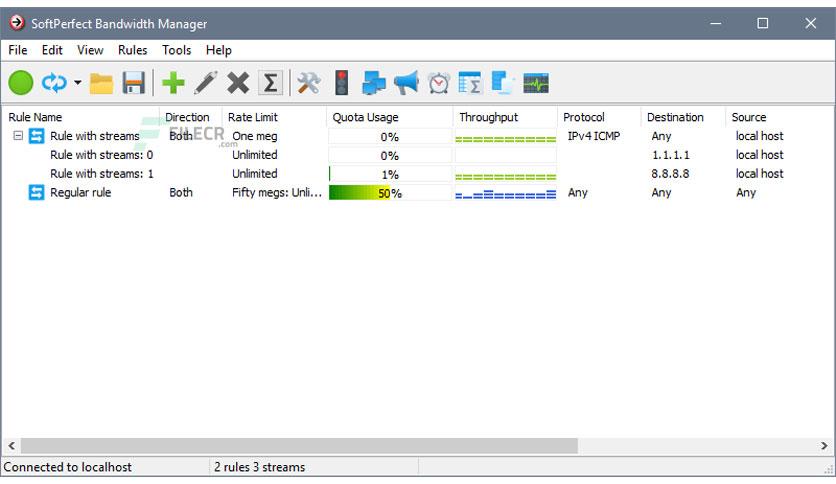Screen dimensions: 836x484
Task: Click the traffic light icon
Action: pos(341,83)
